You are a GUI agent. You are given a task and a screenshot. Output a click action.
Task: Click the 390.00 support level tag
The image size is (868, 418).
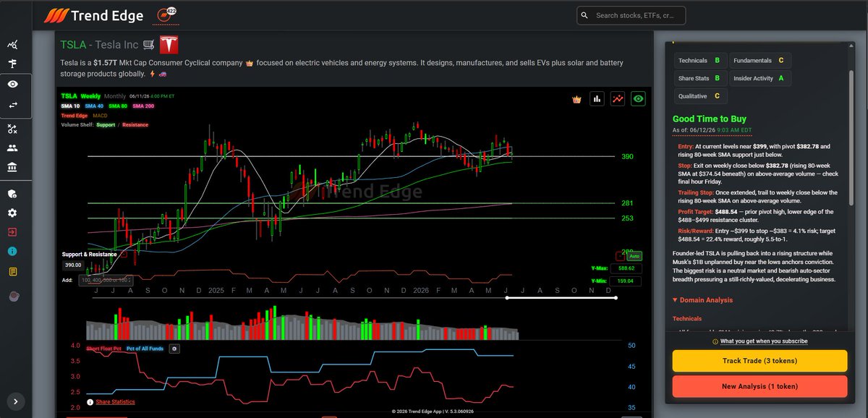coord(75,265)
